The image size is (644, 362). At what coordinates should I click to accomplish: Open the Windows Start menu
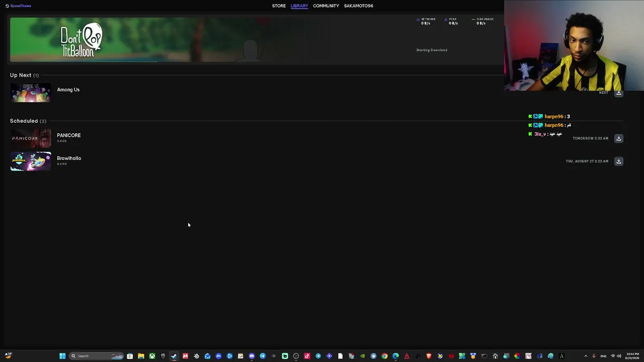(62, 356)
